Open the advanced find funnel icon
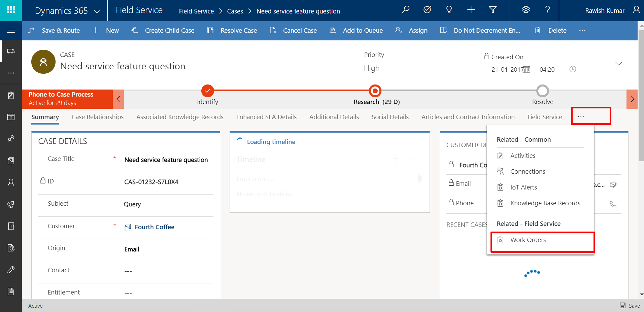The height and width of the screenshot is (312, 644). coord(493,10)
